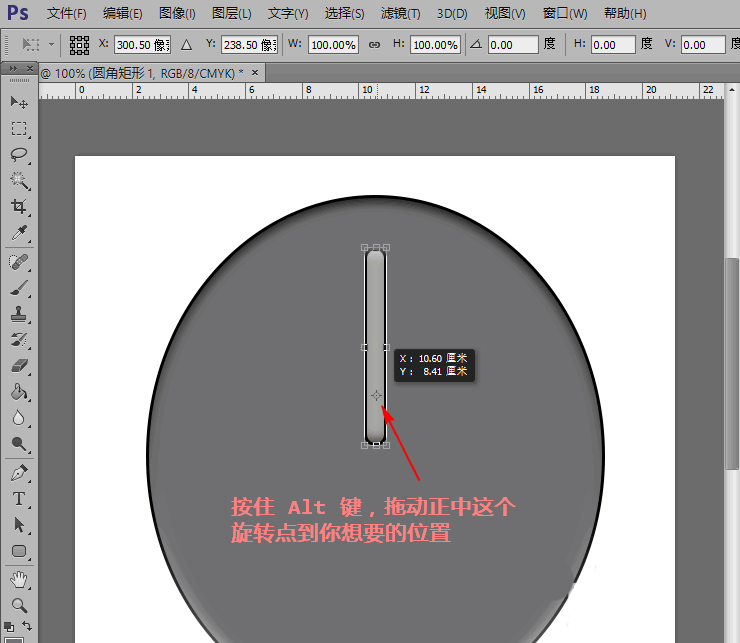This screenshot has width=740, height=643.
Task: Open the 帮助(H) menu
Action: point(625,13)
